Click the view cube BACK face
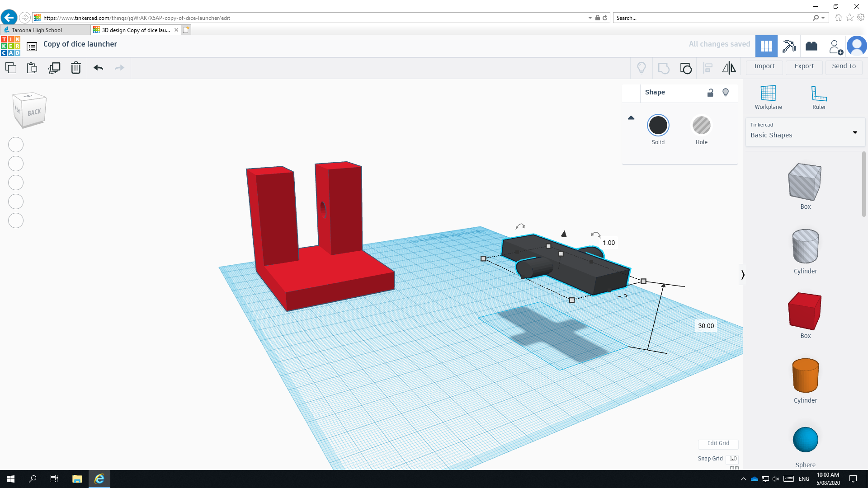 pos(34,113)
